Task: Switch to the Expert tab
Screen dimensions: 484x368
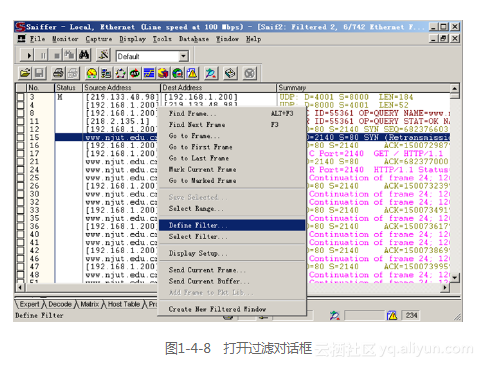Action: 29,304
